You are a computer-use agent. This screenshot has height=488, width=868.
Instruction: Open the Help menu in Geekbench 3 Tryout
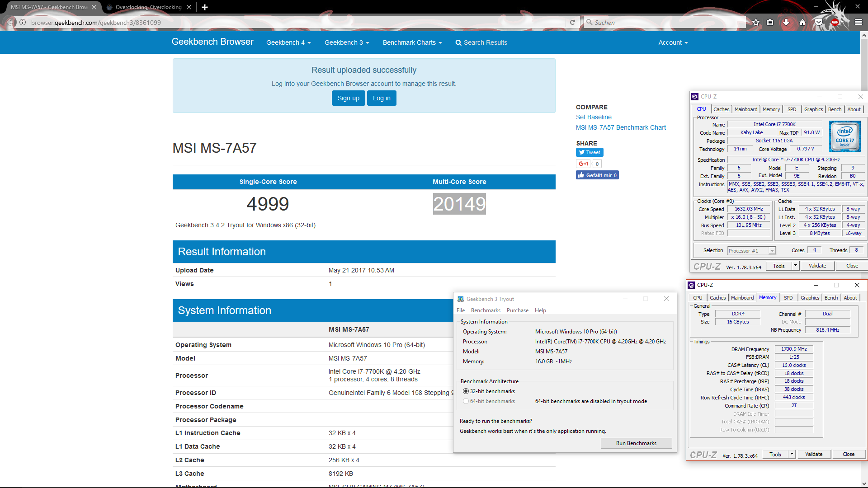pyautogui.click(x=540, y=310)
